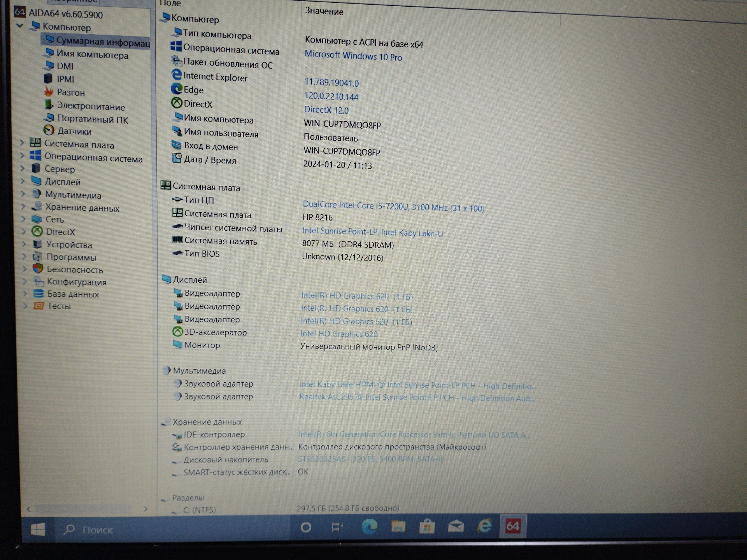
Task: Click the Сервер icon in sidebar
Action: coord(36,168)
